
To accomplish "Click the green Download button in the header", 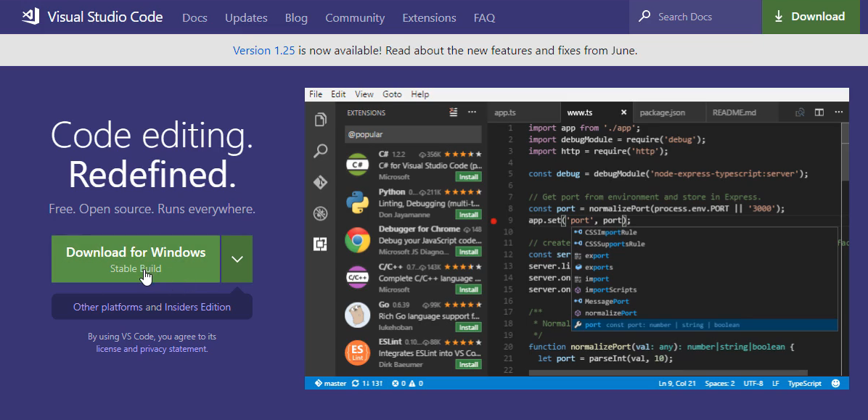I will (x=811, y=17).
